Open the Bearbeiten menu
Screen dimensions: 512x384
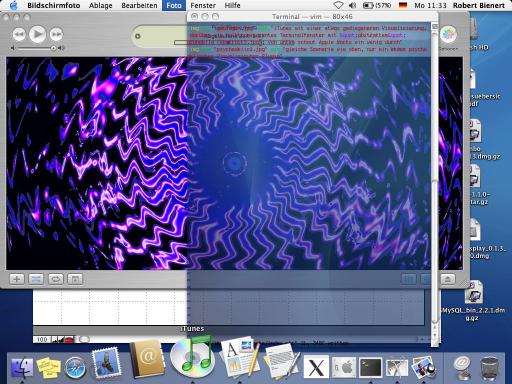(x=139, y=5)
